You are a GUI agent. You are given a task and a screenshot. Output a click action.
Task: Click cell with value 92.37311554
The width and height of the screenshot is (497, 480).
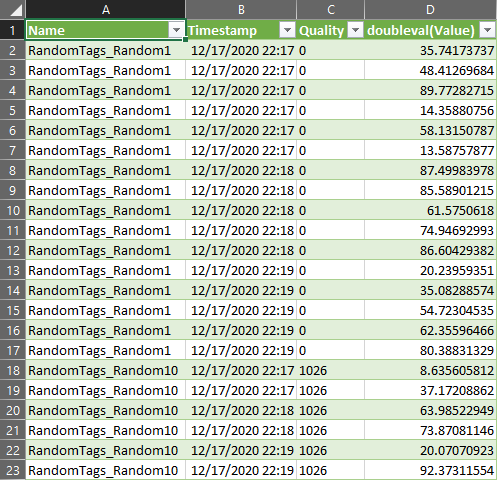pyautogui.click(x=430, y=470)
